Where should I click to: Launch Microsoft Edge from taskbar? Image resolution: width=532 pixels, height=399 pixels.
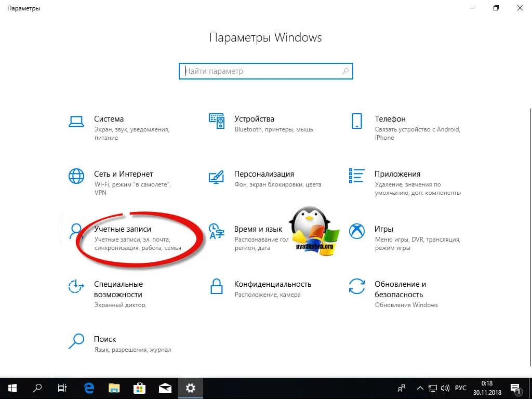(89, 388)
